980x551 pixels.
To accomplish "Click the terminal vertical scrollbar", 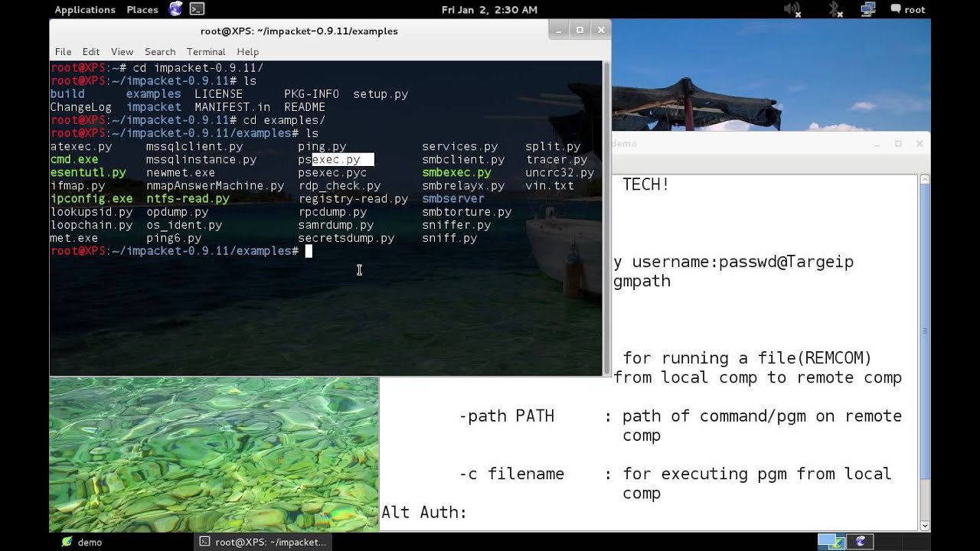I will tap(606, 218).
